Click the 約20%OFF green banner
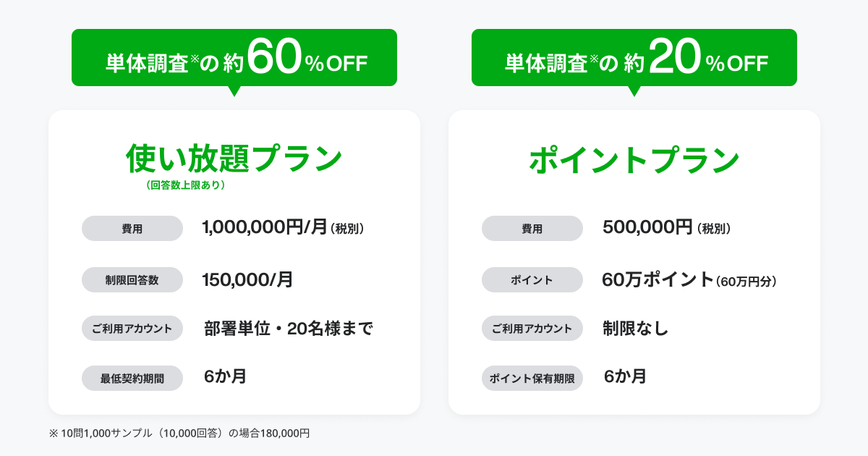 click(x=634, y=58)
